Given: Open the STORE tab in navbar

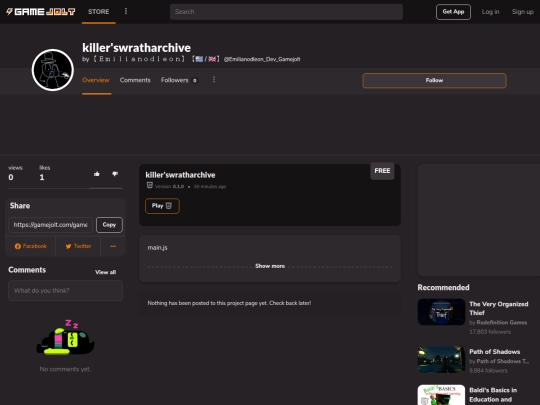Looking at the screenshot, I should click(98, 12).
